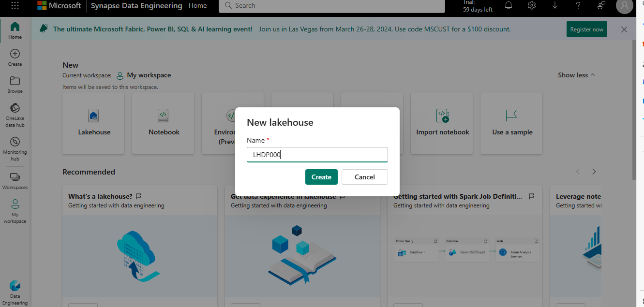Image resolution: width=644 pixels, height=307 pixels.
Task: Click Cancel in New lakehouse dialog
Action: [365, 177]
